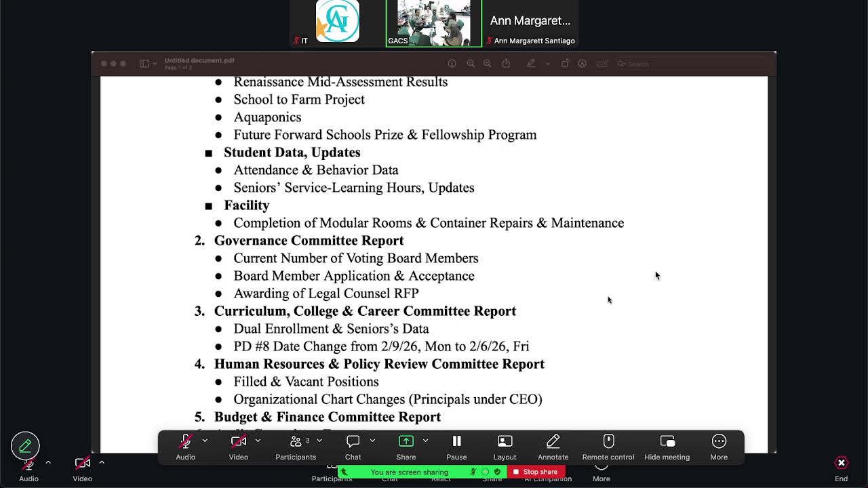Expand Share options arrow in floating toolbar

point(425,441)
